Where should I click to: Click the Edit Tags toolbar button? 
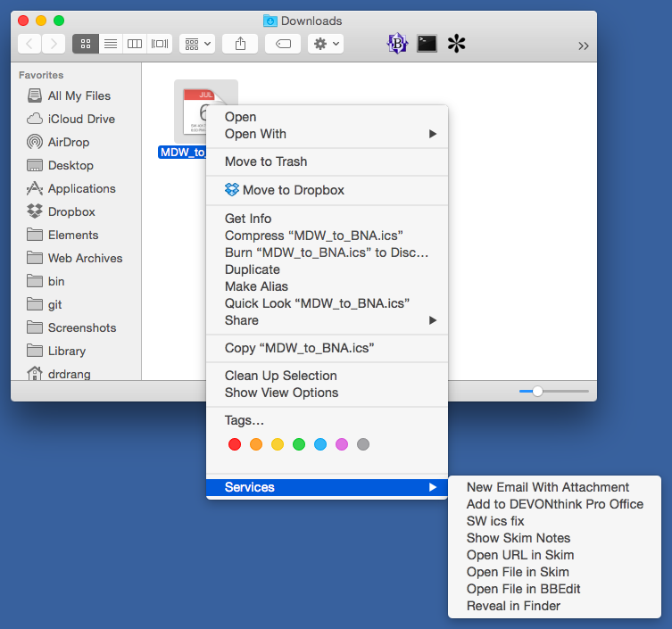[283, 43]
